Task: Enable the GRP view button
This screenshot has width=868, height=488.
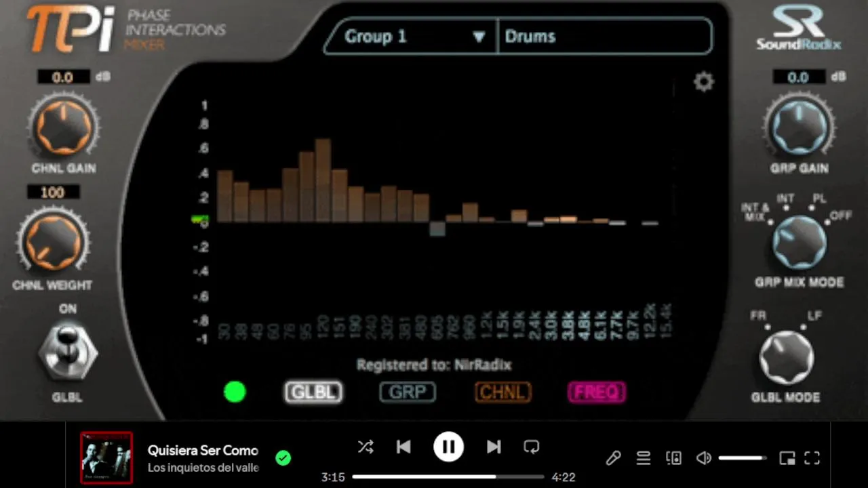Action: coord(408,392)
